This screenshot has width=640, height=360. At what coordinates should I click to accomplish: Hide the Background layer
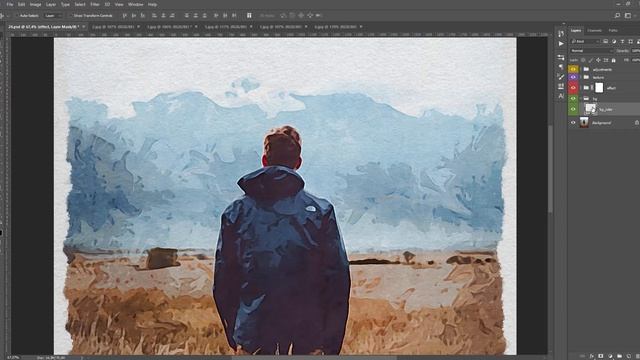tap(573, 122)
